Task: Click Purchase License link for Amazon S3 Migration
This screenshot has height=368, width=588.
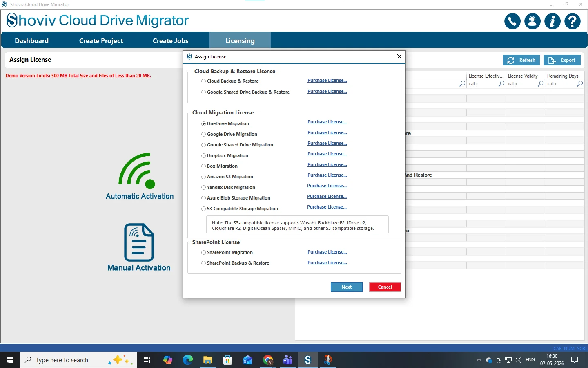Action: pos(327,175)
